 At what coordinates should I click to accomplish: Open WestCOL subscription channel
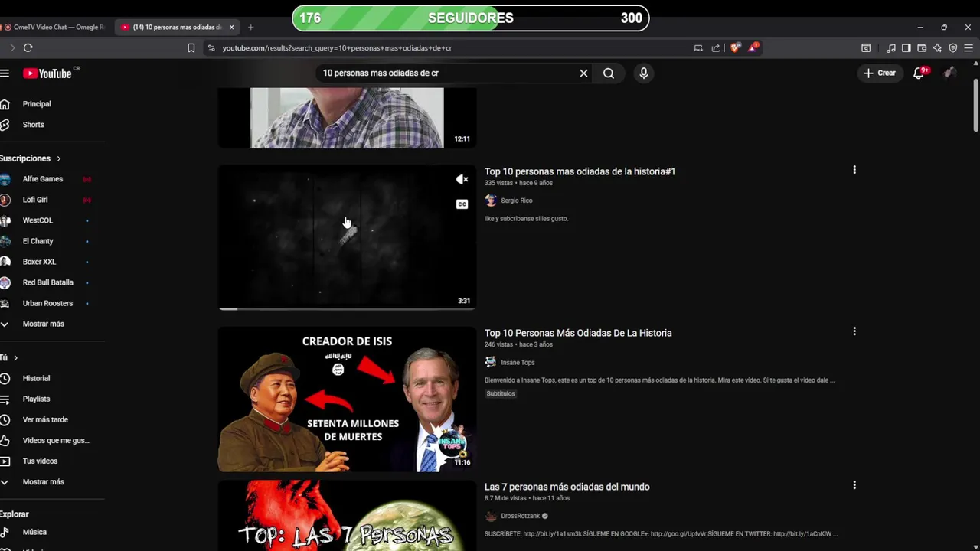pos(38,220)
